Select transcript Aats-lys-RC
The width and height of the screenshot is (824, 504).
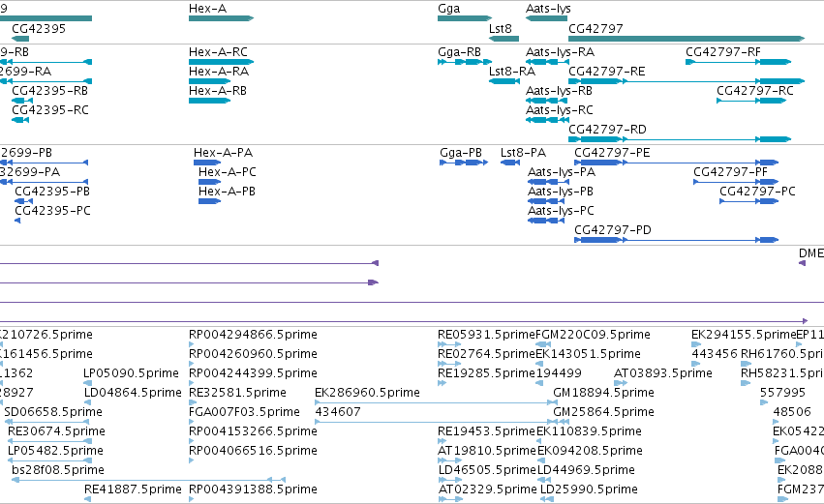coord(546,120)
